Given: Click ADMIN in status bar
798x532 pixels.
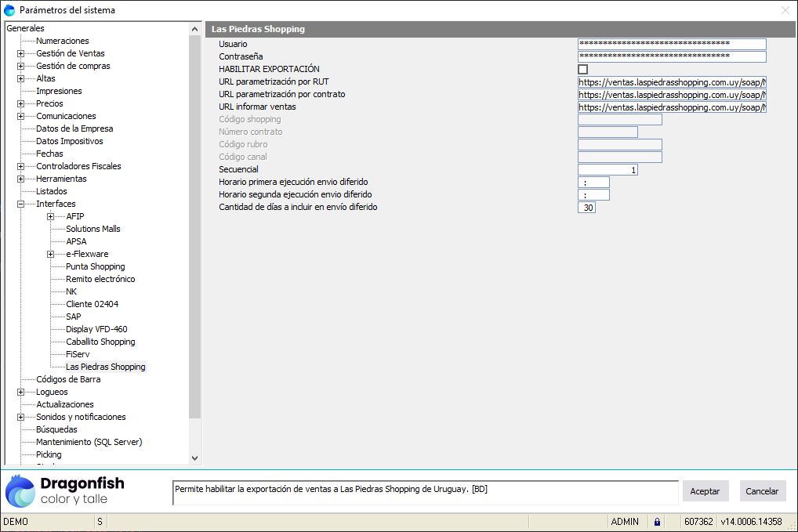Looking at the screenshot, I should pyautogui.click(x=625, y=521).
